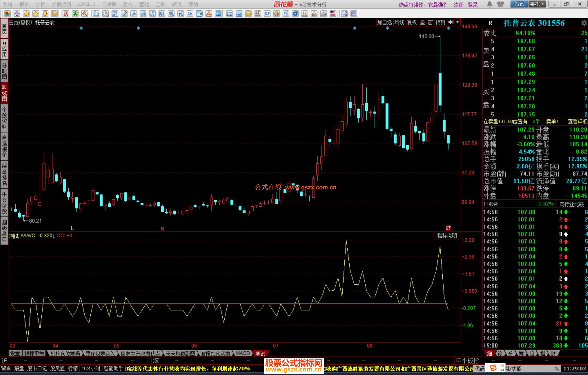Screen dimensions: 588x375
Task: Click 查看详细 link in order book
Action: click(577, 121)
